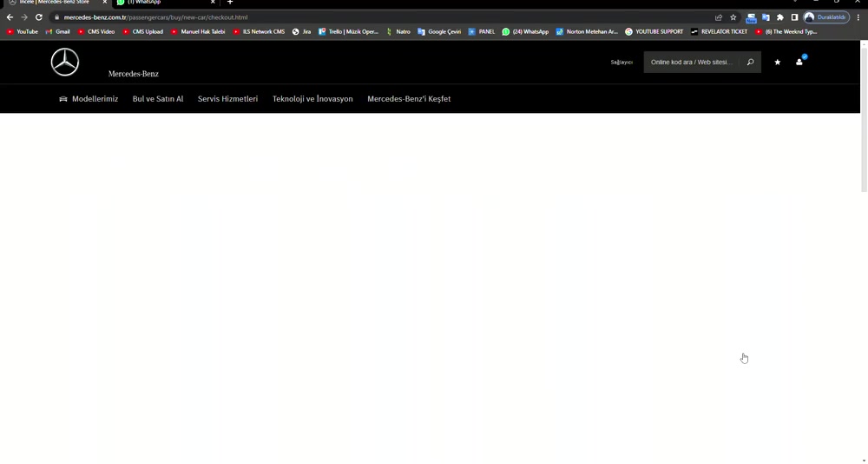Open Manuel Hak Talebi bookmark
868x464 pixels.
198,31
